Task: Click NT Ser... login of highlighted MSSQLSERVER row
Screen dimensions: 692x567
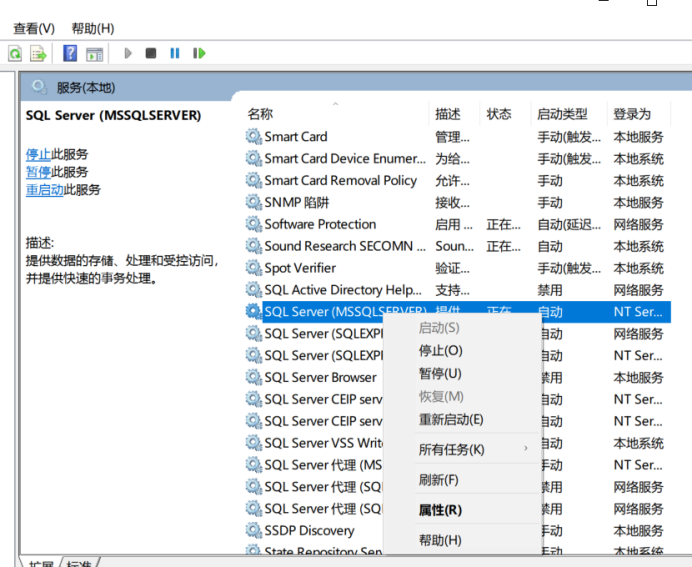Action: tap(638, 312)
